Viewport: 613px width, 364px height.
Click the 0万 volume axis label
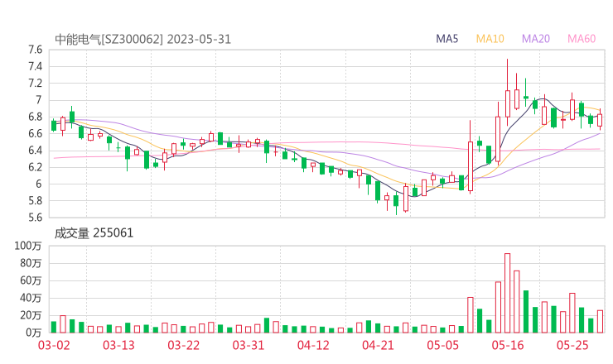coord(34,333)
